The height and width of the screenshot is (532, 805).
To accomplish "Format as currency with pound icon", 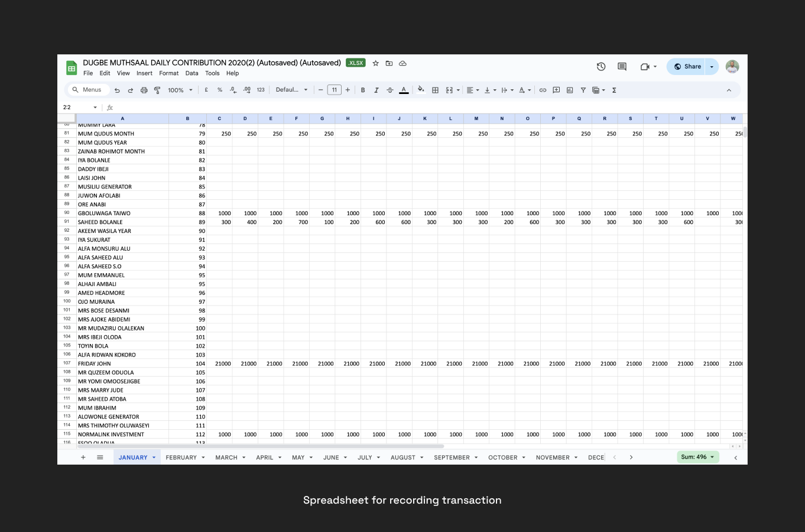I will pyautogui.click(x=206, y=90).
